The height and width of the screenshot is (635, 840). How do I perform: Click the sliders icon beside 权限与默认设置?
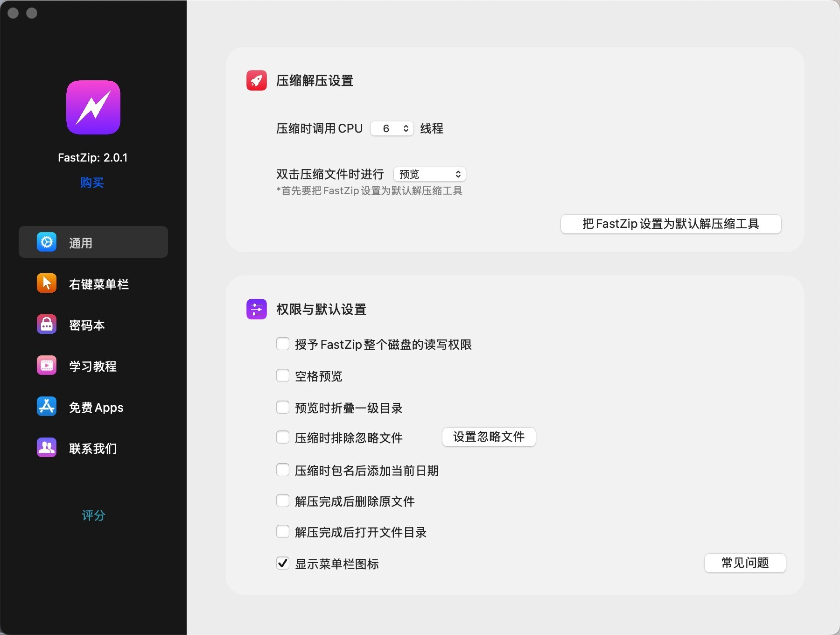tap(256, 309)
